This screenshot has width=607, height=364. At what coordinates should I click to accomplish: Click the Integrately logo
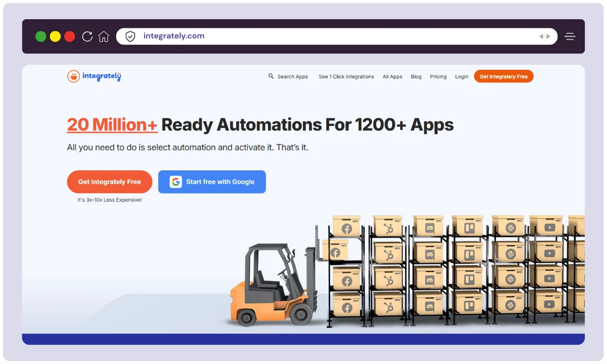tap(94, 76)
